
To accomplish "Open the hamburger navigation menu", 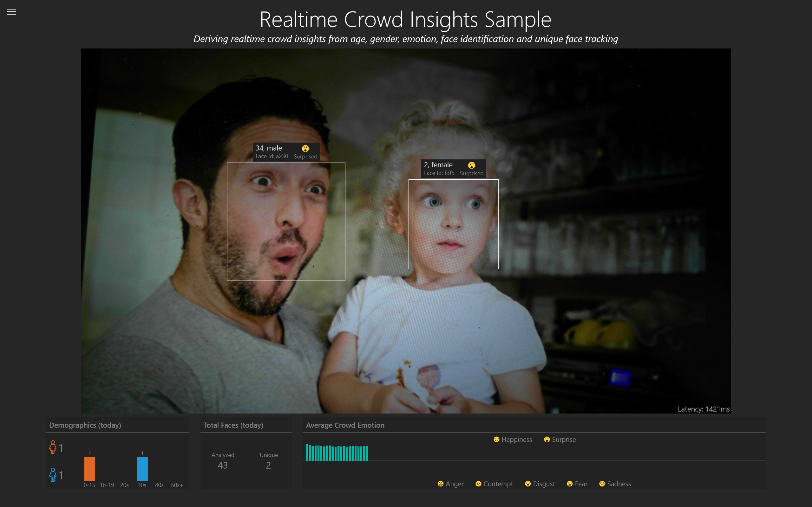I will click(x=11, y=12).
